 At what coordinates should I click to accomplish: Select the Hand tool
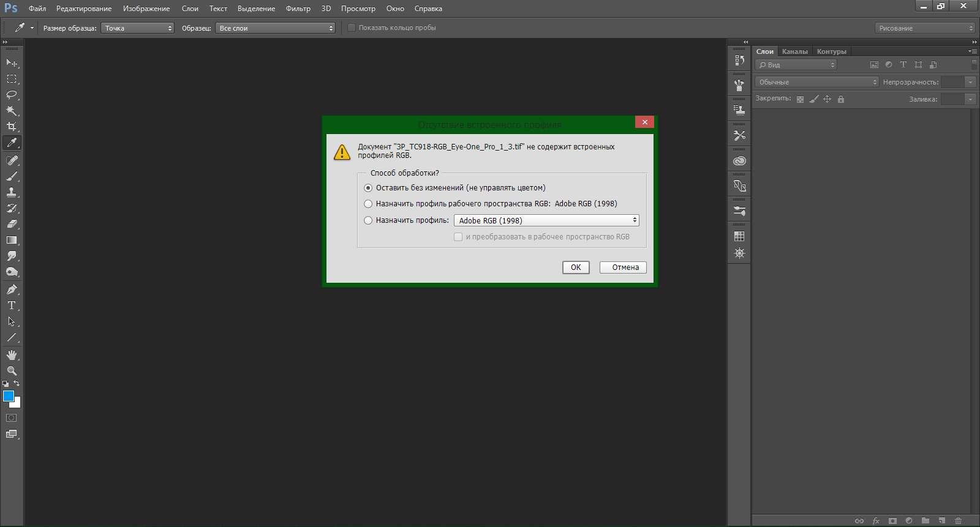click(x=12, y=355)
